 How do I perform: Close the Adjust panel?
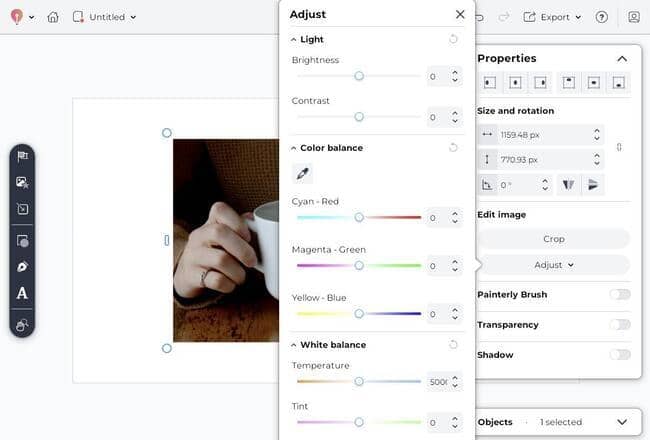[x=460, y=14]
